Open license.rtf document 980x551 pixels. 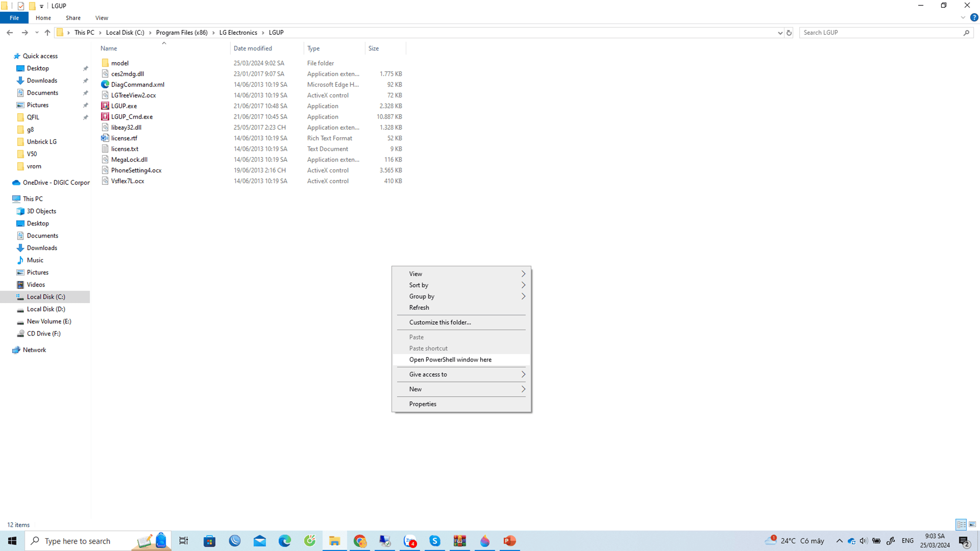(x=123, y=138)
